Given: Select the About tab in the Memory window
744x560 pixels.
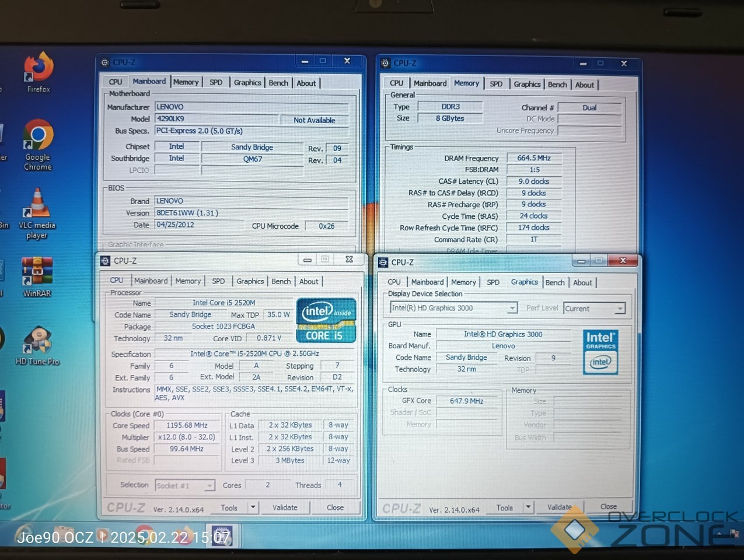Looking at the screenshot, I should pos(585,85).
